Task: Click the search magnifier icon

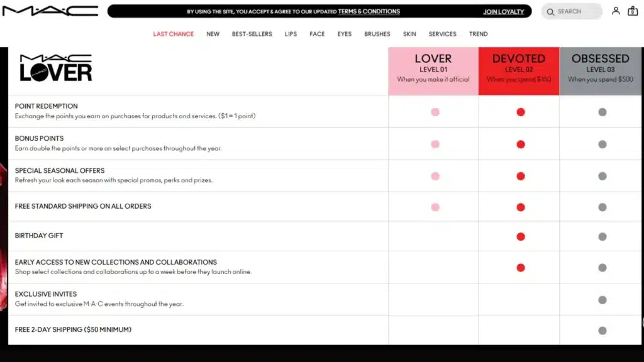Action: coord(551,11)
